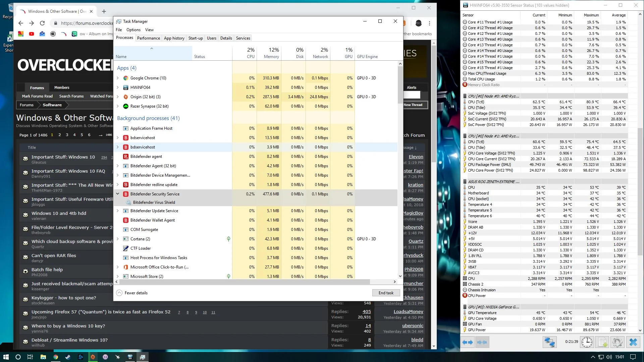644x362 pixels.
Task: Open 'Debloat / Streamline Windows 10?' thread
Action: [70, 340]
